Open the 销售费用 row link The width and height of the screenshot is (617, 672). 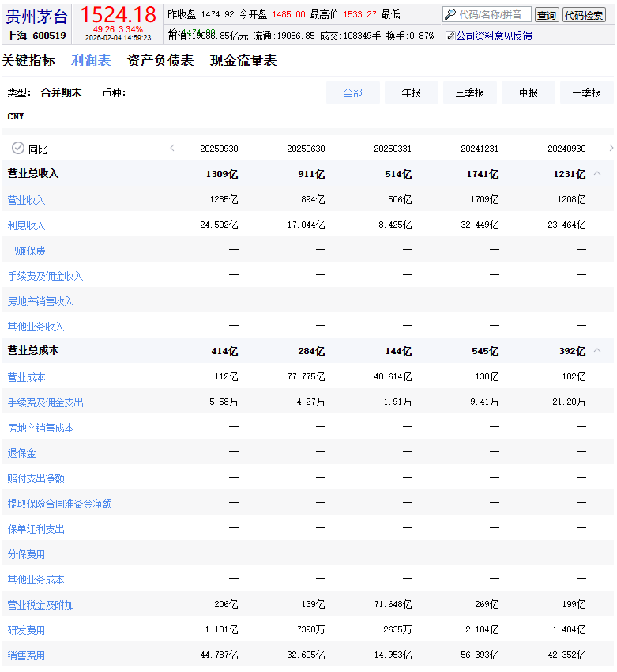coord(26,655)
